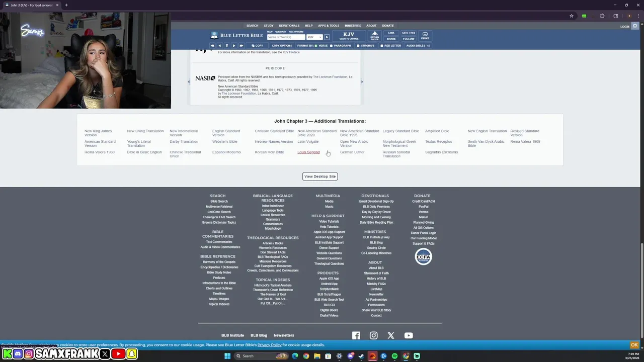Viewport: 644px width, 362px height.
Task: Open the X icon in footer
Action: point(391,335)
